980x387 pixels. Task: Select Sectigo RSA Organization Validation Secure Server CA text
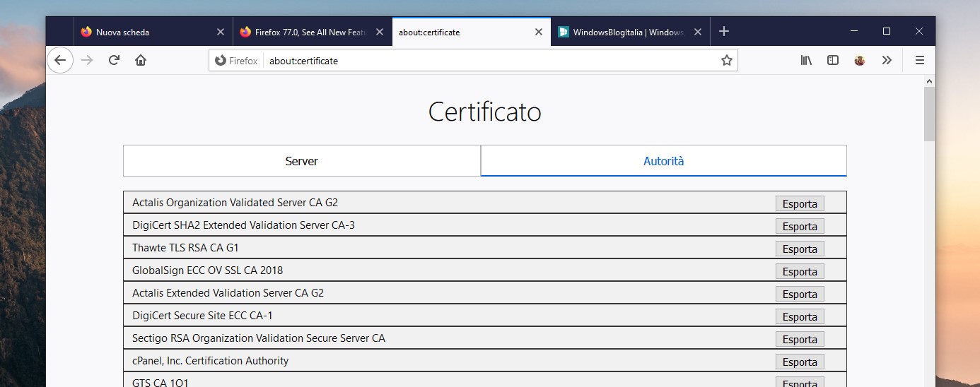click(259, 338)
